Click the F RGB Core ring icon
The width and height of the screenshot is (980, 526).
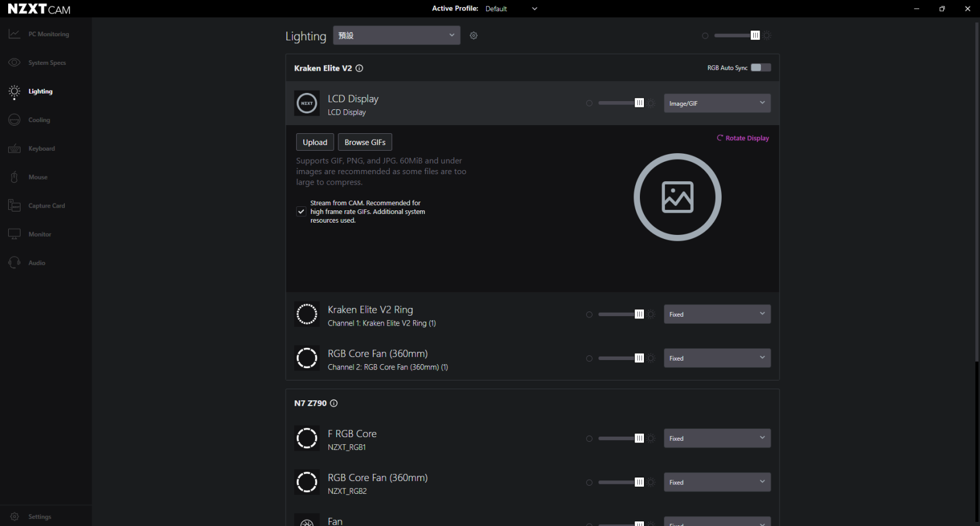tap(307, 438)
